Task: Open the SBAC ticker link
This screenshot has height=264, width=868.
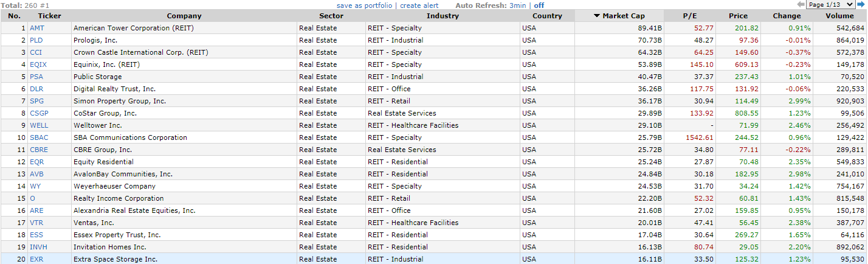Action: (x=39, y=137)
